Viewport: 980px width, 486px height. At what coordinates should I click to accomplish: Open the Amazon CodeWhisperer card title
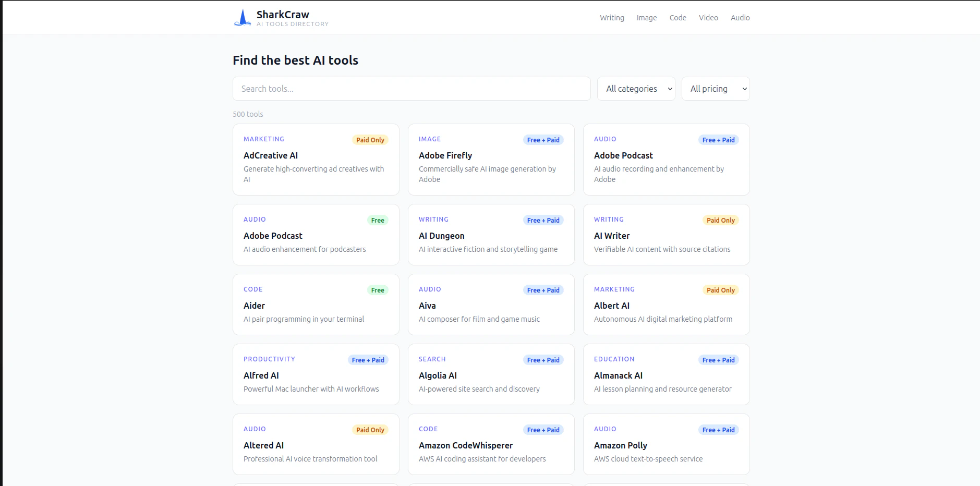click(x=466, y=445)
